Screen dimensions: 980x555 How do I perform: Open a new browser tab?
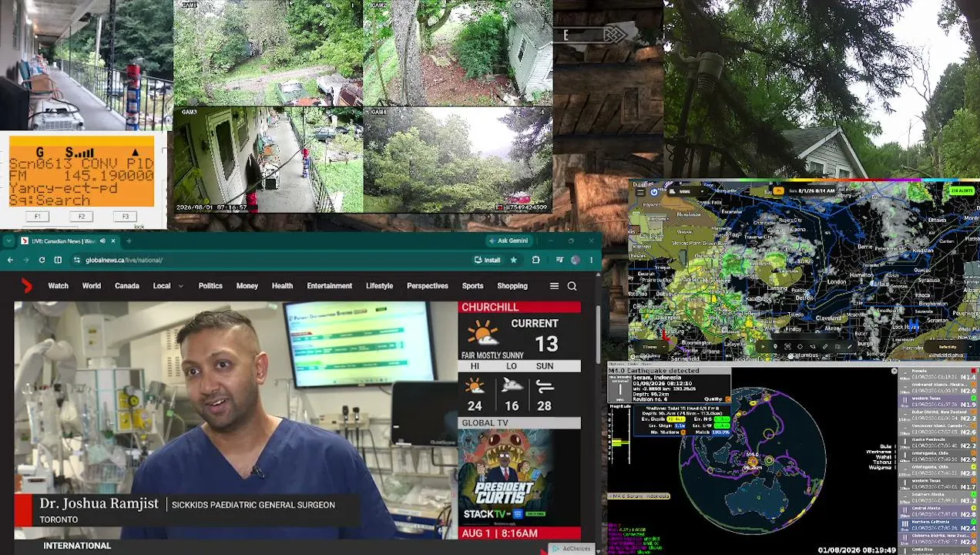click(x=129, y=241)
